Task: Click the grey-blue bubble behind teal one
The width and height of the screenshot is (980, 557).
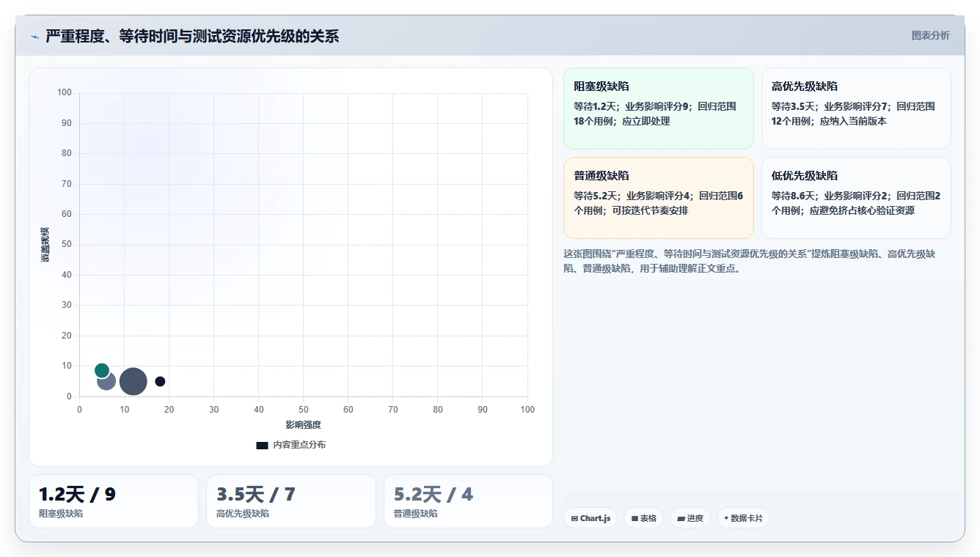Action: [x=107, y=383]
